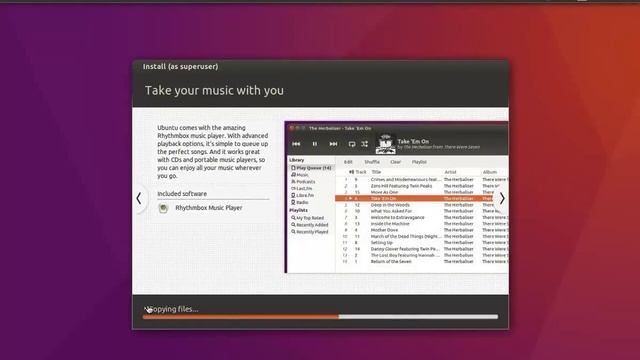Click the Artist column header
The height and width of the screenshot is (360, 640).
point(450,172)
